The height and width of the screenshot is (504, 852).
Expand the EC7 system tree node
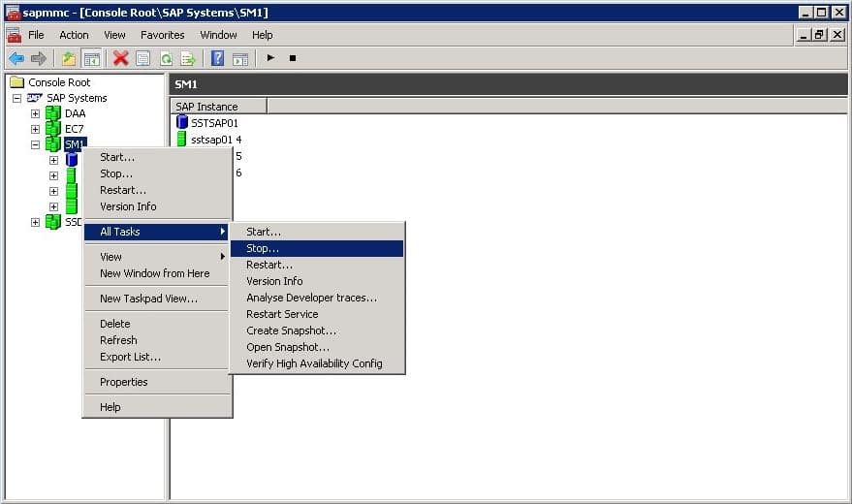click(x=36, y=129)
